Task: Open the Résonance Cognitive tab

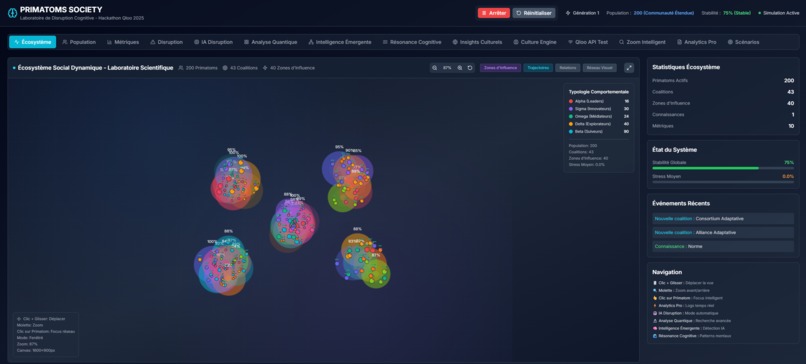Action: 412,42
